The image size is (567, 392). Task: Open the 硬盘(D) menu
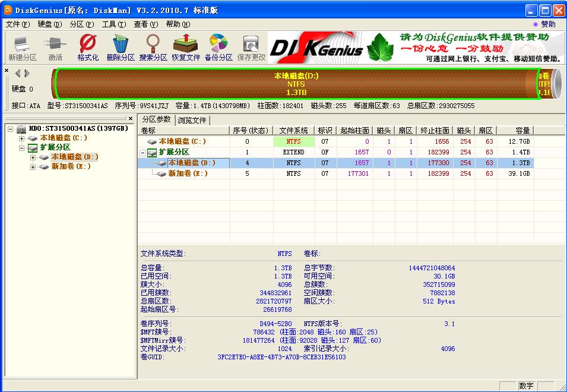50,24
